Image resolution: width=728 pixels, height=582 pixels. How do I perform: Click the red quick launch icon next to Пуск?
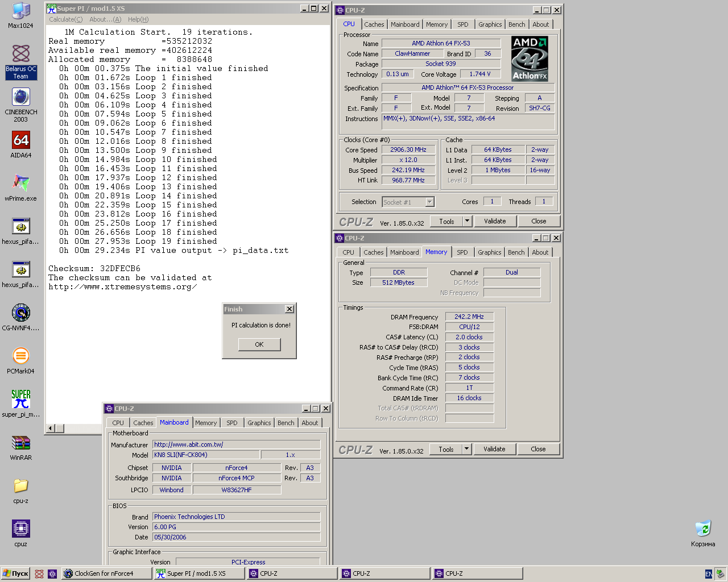pyautogui.click(x=39, y=573)
